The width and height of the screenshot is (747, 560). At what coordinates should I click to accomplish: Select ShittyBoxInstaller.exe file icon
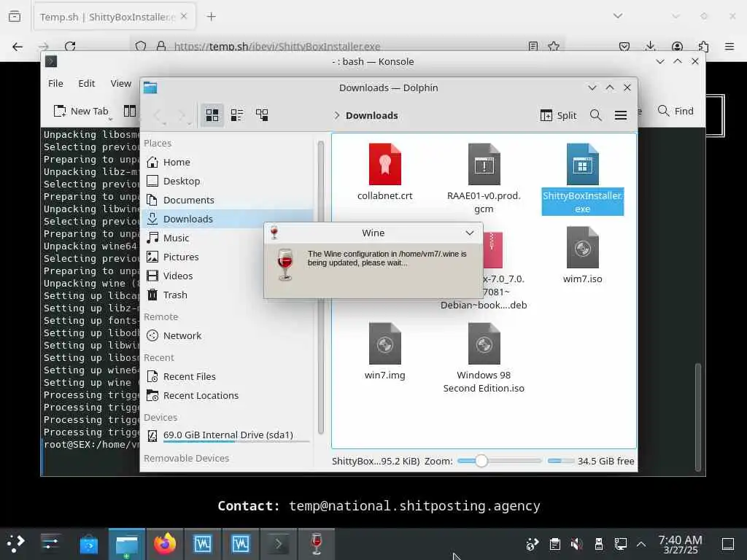583,164
